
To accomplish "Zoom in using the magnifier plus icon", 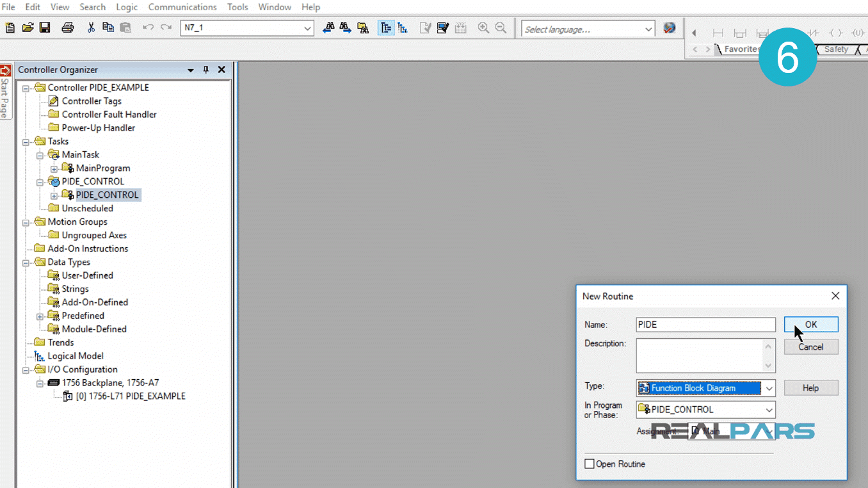I will [x=483, y=28].
